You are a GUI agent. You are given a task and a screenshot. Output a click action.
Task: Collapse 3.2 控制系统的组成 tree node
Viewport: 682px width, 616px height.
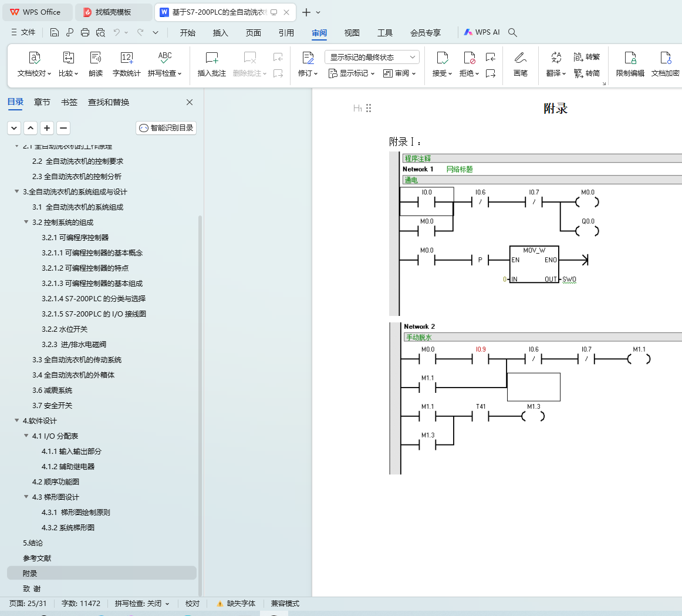pos(26,222)
